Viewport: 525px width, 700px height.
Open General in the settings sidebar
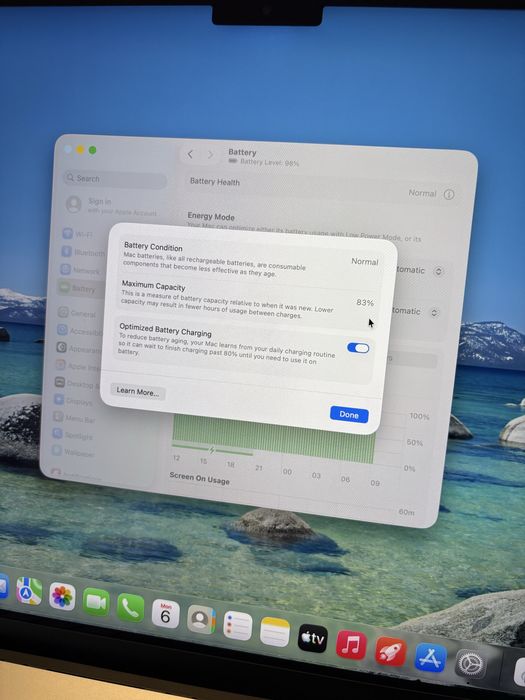[77, 313]
